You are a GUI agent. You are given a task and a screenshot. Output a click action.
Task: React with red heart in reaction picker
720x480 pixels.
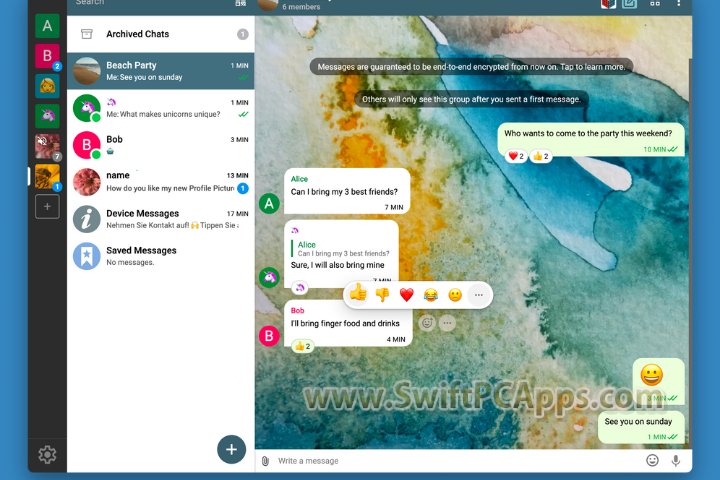(x=407, y=294)
